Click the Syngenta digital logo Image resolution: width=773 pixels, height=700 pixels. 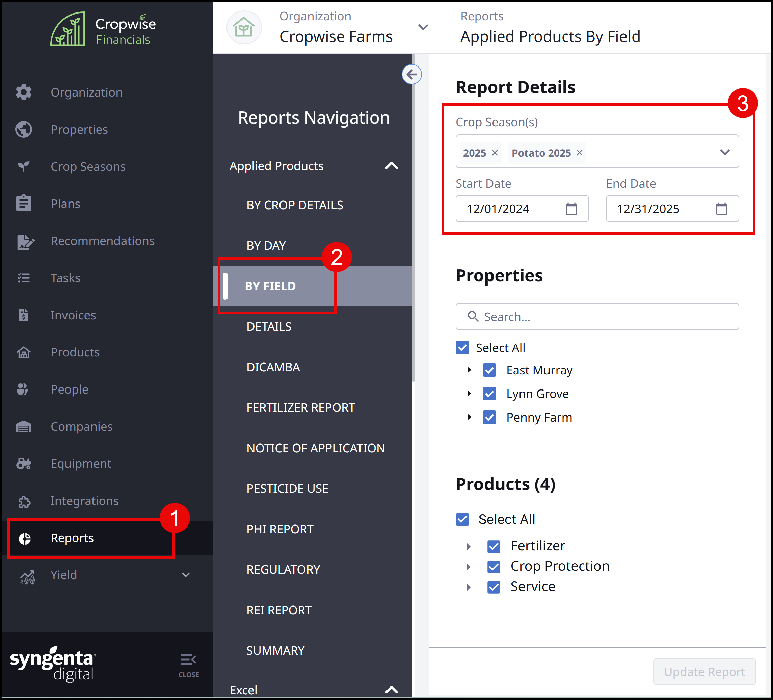coord(53,665)
